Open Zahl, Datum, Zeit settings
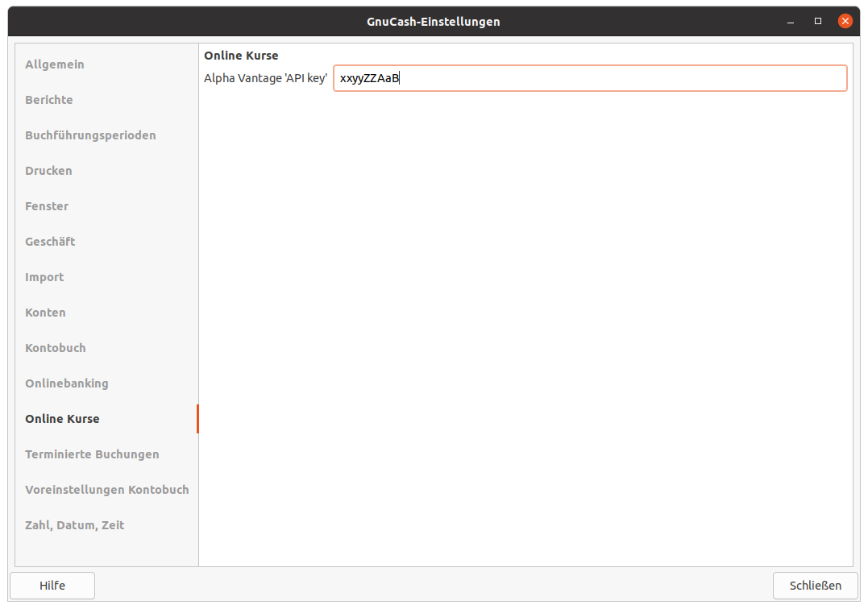The image size is (868, 609). [x=75, y=525]
